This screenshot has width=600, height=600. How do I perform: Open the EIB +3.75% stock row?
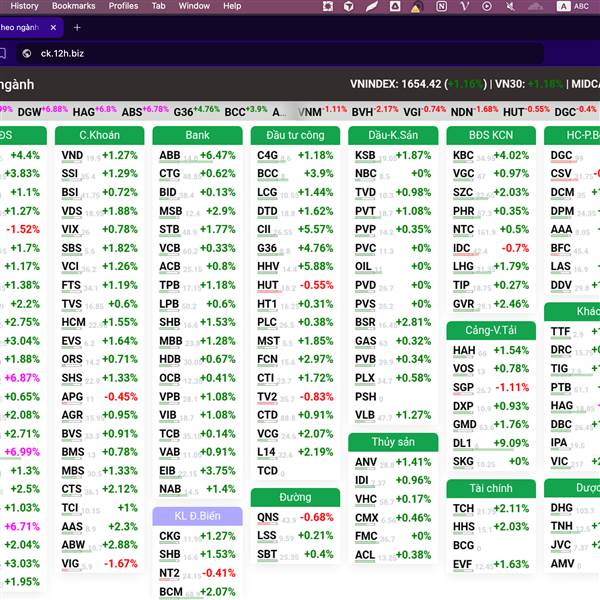coord(197,471)
